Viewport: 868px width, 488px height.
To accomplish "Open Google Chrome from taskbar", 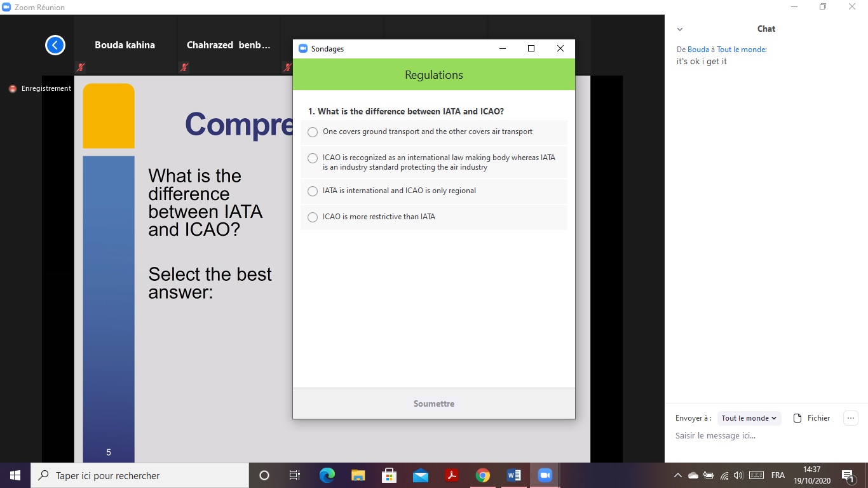I will pyautogui.click(x=483, y=475).
